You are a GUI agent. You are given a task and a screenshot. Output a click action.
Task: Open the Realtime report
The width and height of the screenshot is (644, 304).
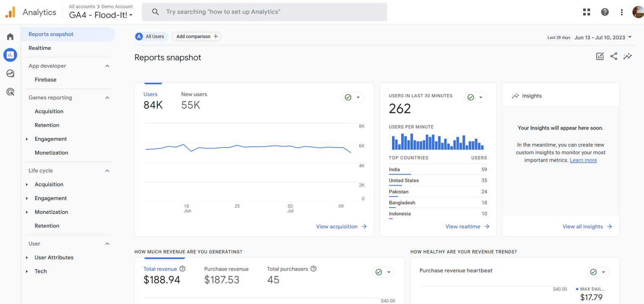(x=40, y=48)
